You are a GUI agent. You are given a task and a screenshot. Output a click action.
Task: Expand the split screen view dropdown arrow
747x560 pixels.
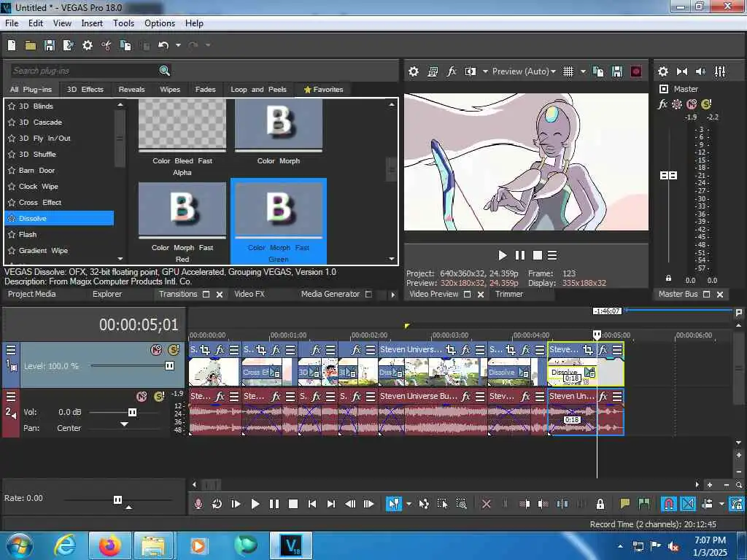pos(485,71)
